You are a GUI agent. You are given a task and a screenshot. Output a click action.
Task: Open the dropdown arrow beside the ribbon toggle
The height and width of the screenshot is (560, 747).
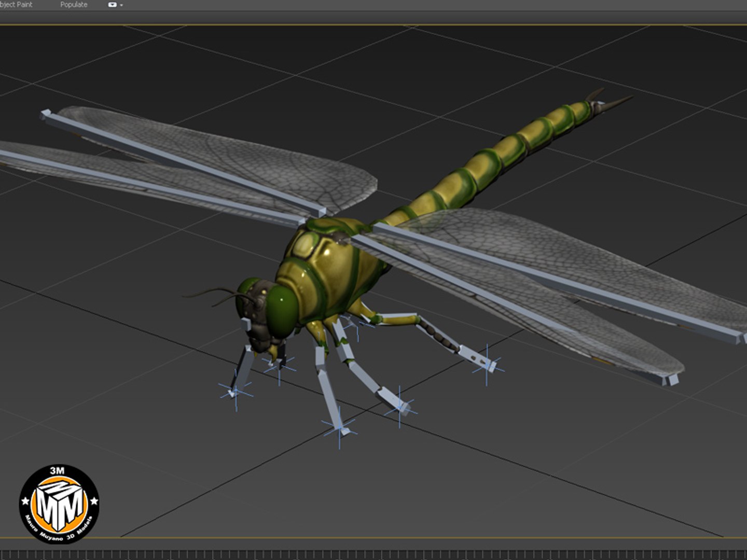point(121,5)
